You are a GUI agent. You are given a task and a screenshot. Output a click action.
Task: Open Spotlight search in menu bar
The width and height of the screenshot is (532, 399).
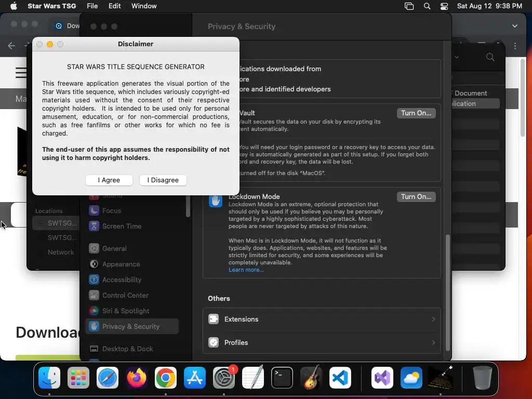tap(427, 6)
